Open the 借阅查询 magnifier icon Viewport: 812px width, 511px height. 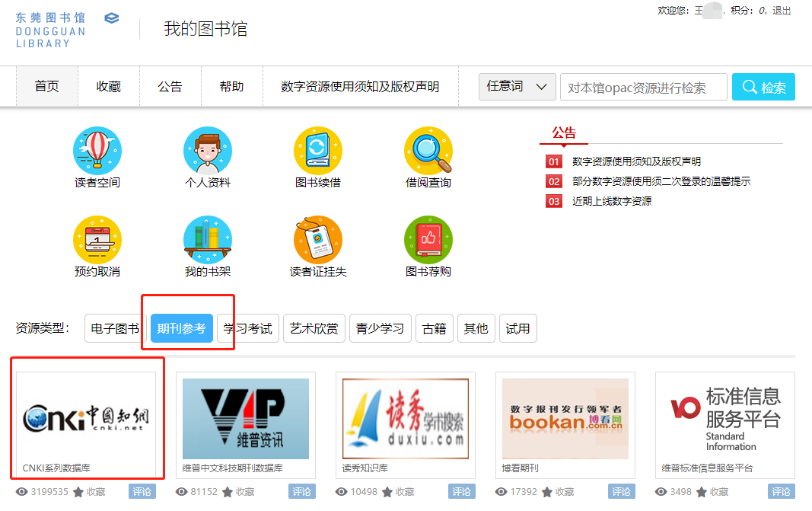428,151
